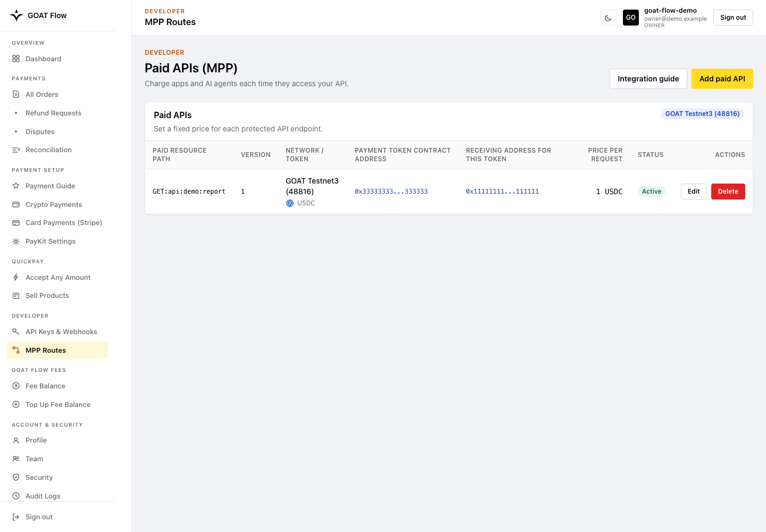This screenshot has height=532, width=766.
Task: Edit the GET:api:demo:report route
Action: [x=694, y=192]
